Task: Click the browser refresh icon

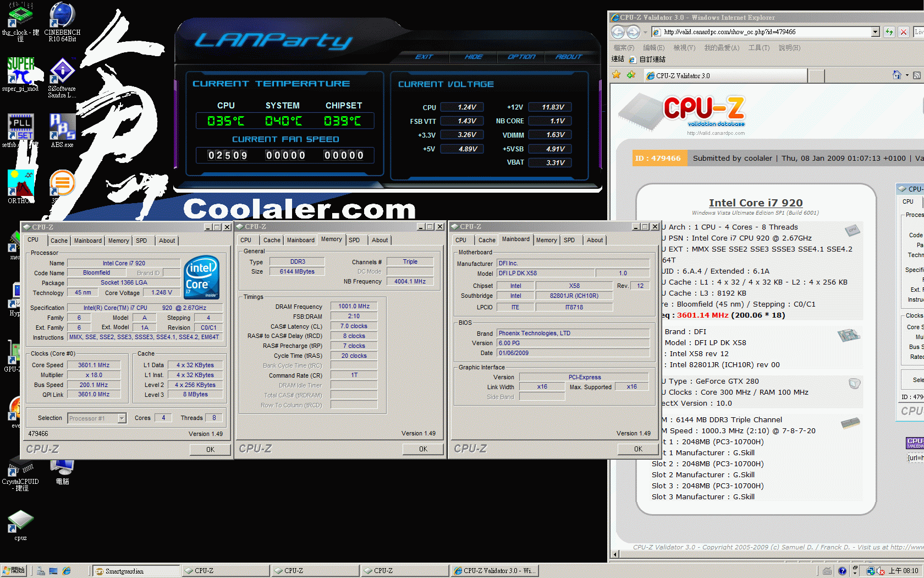Action: pyautogui.click(x=889, y=32)
